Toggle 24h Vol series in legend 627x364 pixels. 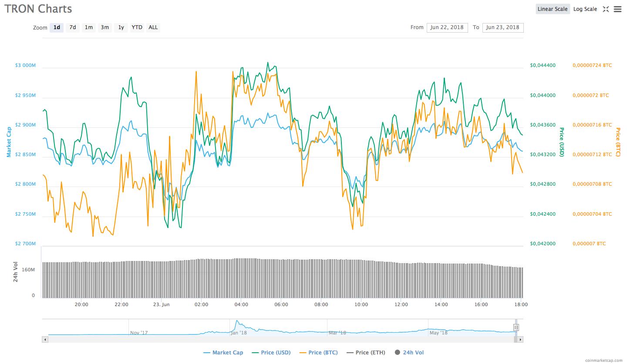pos(409,353)
